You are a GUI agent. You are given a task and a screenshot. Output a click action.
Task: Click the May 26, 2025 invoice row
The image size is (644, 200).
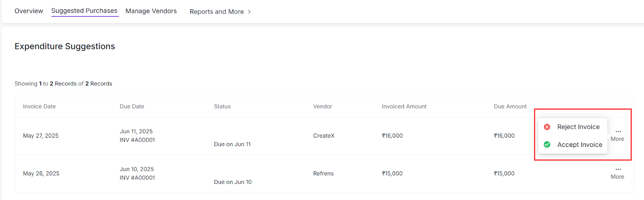tap(41, 174)
